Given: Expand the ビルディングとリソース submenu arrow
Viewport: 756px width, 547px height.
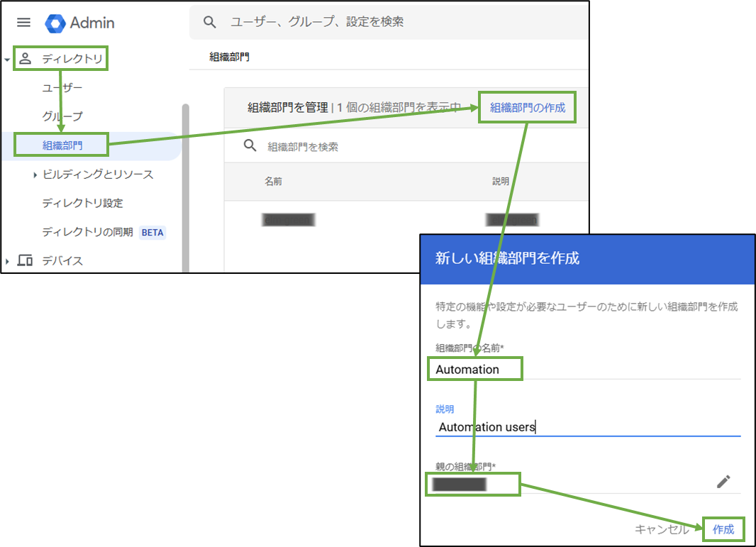Looking at the screenshot, I should click(x=35, y=175).
